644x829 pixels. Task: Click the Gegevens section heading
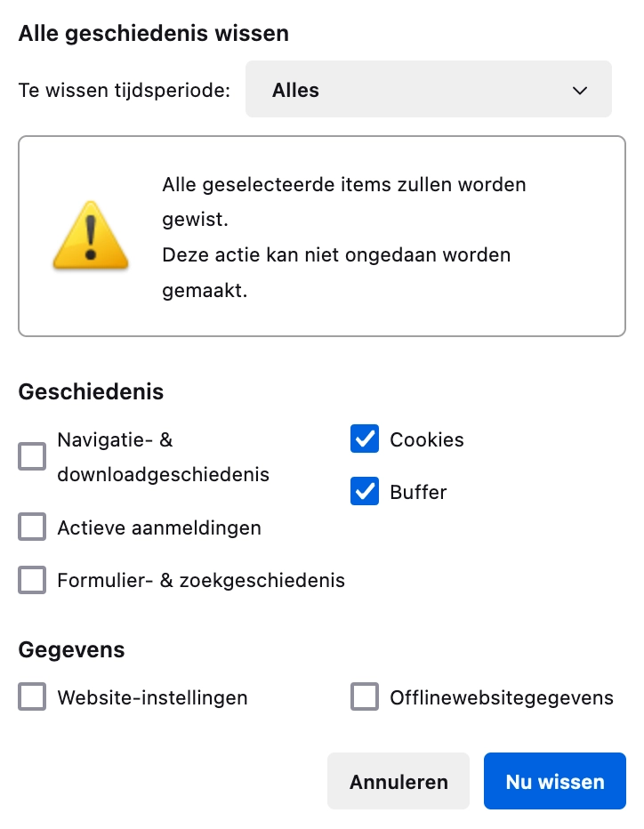click(x=71, y=650)
